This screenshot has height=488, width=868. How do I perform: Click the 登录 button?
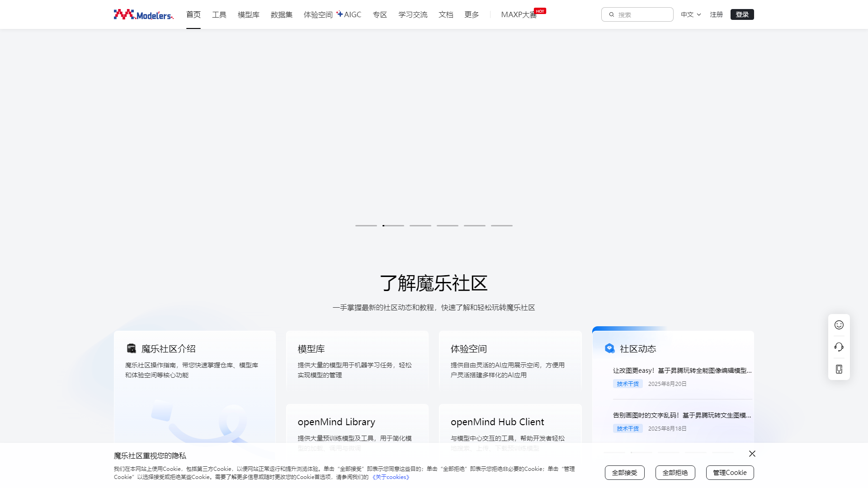coord(742,14)
